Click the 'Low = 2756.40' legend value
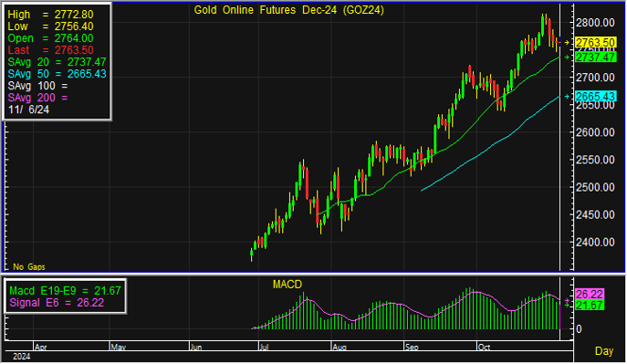This screenshot has width=627, height=364. (50, 26)
